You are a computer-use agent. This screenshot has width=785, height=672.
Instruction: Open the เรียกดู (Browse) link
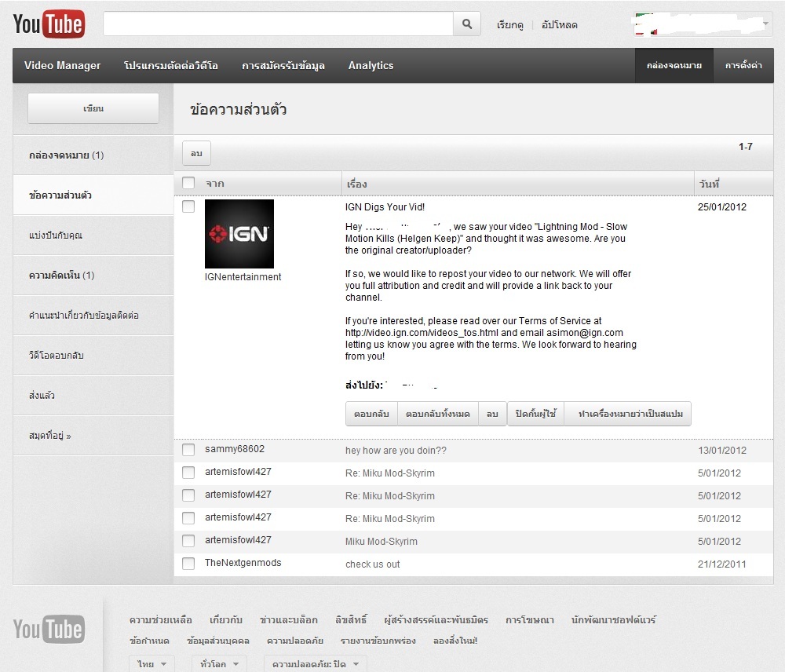click(509, 24)
